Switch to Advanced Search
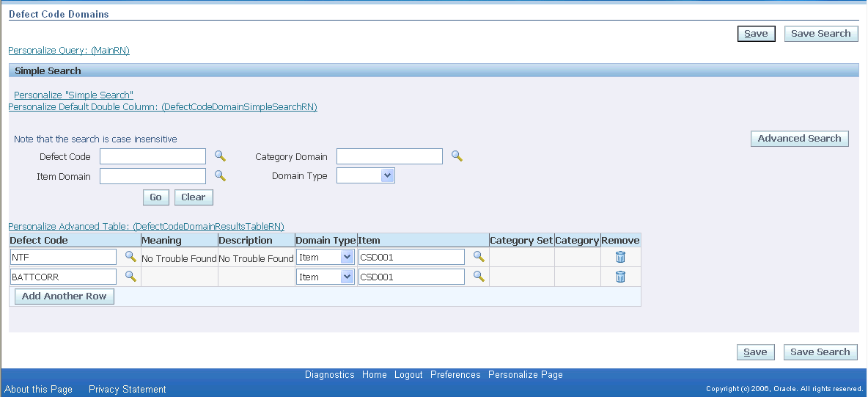868x397 pixels. tap(799, 139)
